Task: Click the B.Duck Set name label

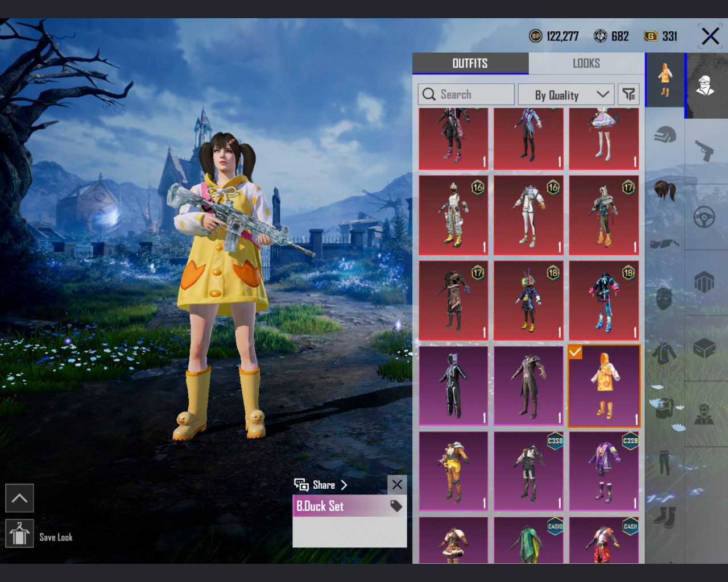Action: coord(320,506)
